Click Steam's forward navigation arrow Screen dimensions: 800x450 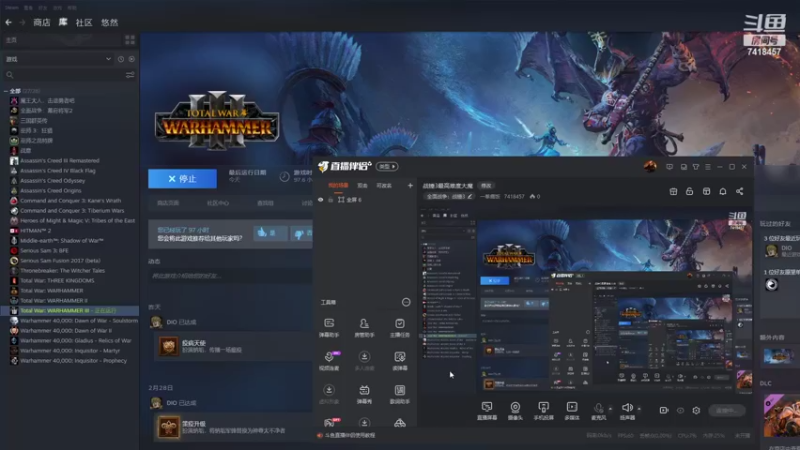click(22, 22)
